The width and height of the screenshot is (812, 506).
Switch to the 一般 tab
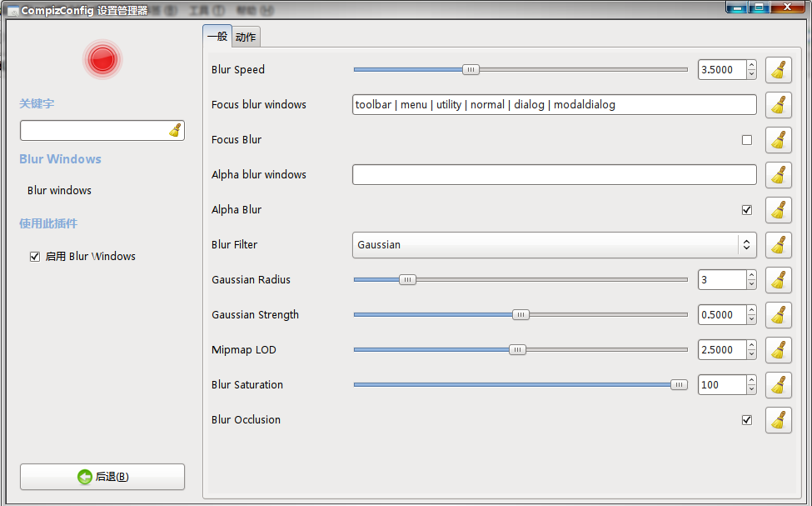tap(217, 37)
